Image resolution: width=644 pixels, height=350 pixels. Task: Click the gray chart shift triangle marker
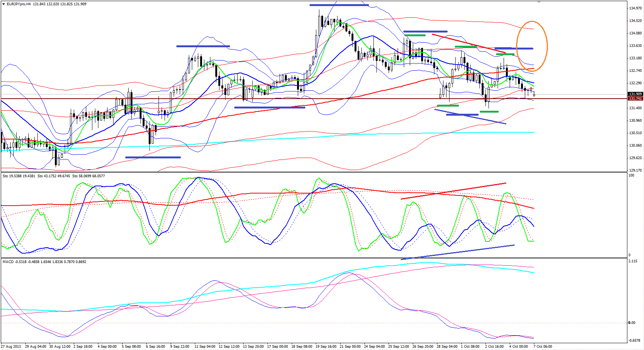[539, 2]
